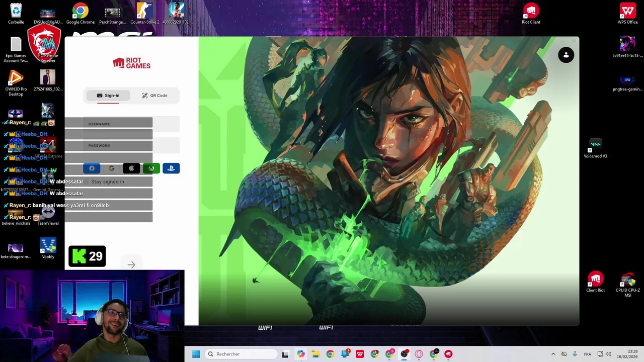Screen dimensions: 644x362
Task: Select the Voobly desktop shortcut
Action: [48, 248]
